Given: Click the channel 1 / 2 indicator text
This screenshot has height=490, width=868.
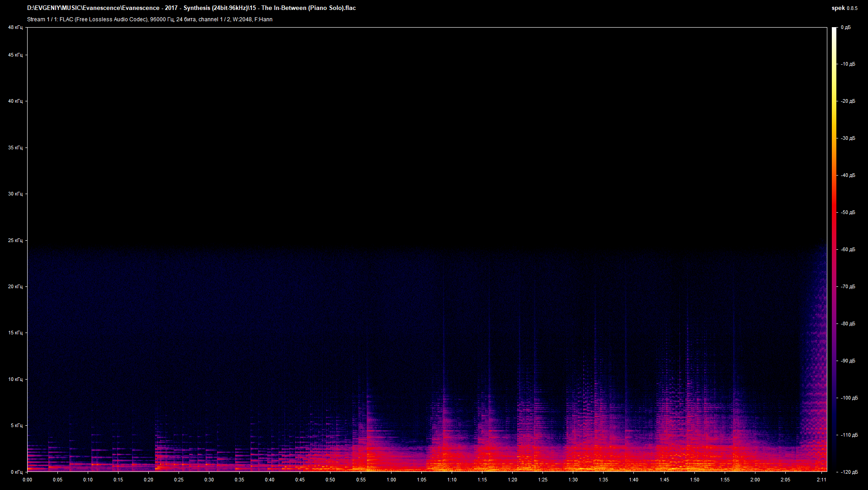Looking at the screenshot, I should [214, 19].
